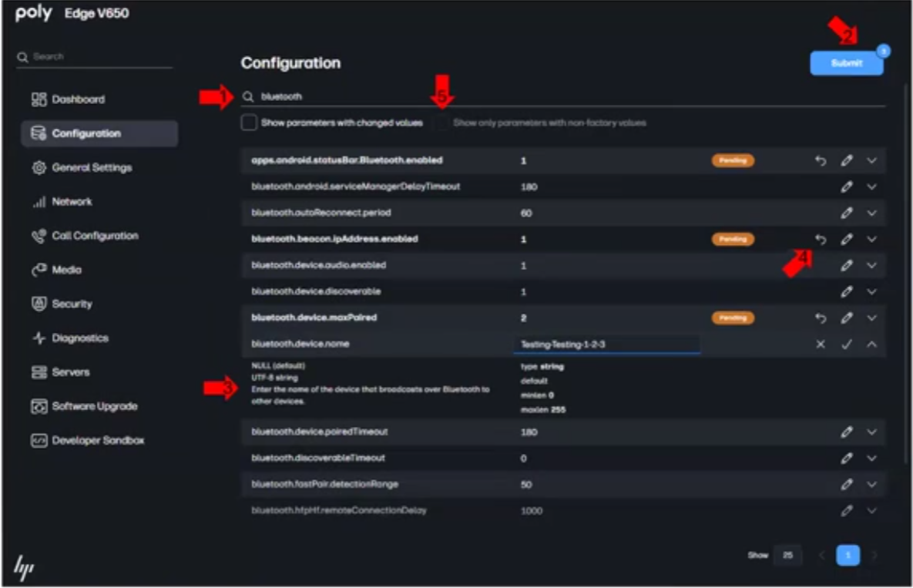Viewport: 913px width, 588px height.
Task: Click the Pending badge on bluetooth.device.maxPaired
Action: (733, 318)
